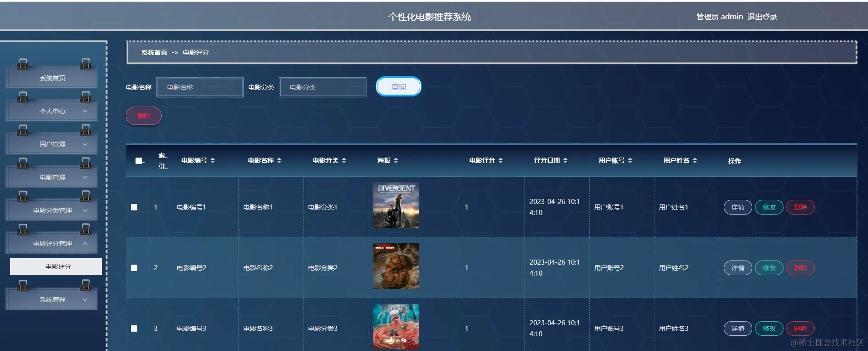Check the row 3 checkbox for 电影编号3
This screenshot has width=868, height=351.
(134, 328)
